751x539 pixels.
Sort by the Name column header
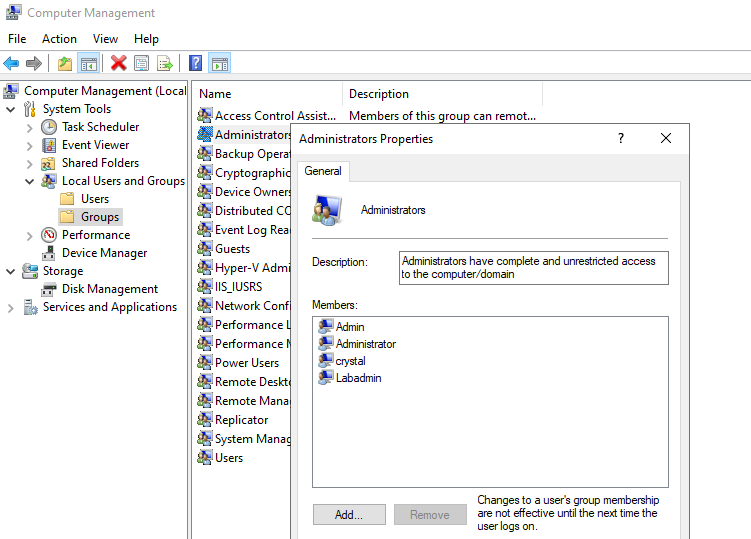tap(267, 94)
